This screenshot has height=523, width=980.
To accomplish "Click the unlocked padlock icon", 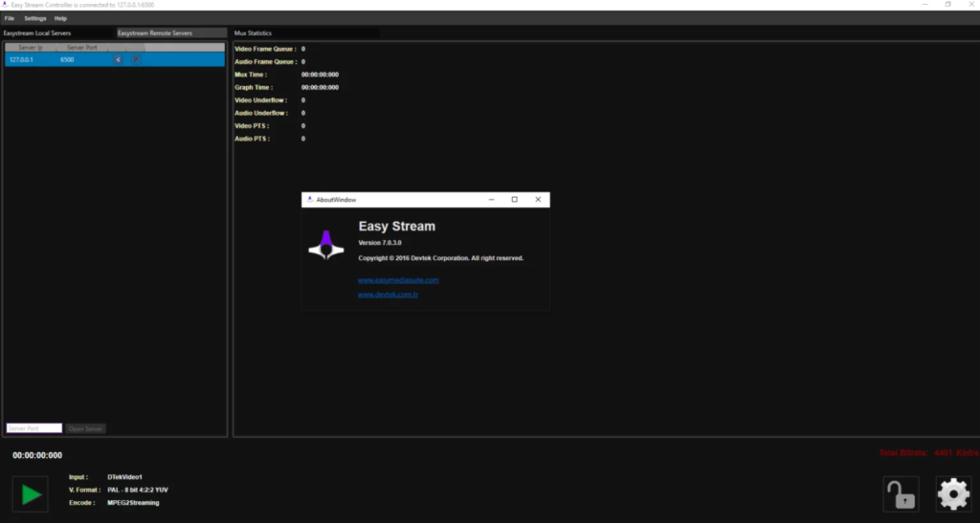I will [900, 494].
